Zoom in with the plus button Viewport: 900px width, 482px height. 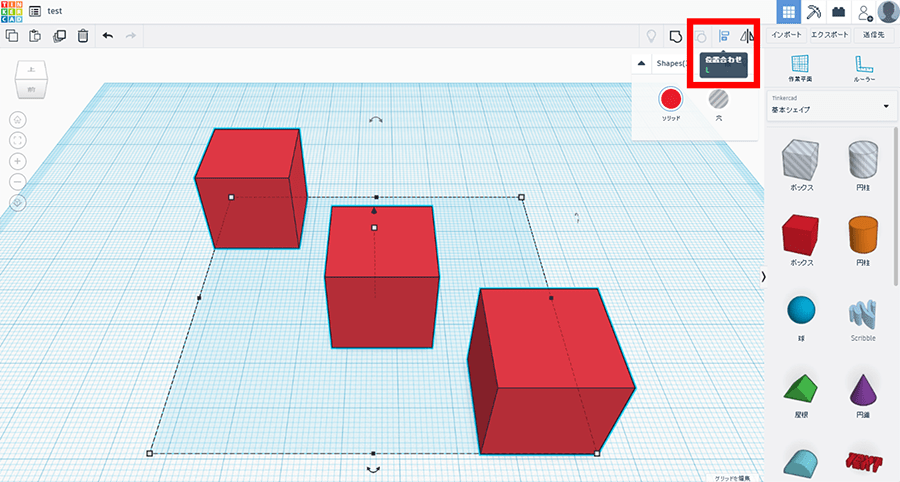18,161
